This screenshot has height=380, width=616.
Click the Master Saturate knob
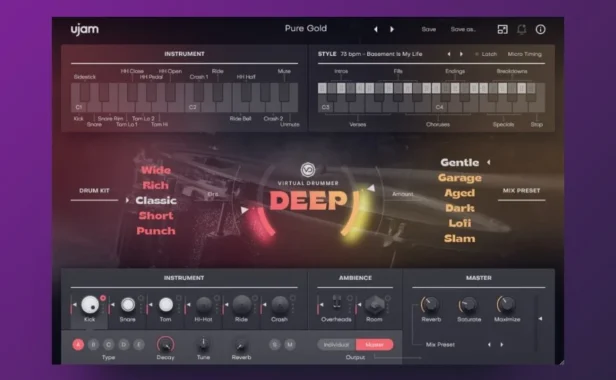pos(468,305)
